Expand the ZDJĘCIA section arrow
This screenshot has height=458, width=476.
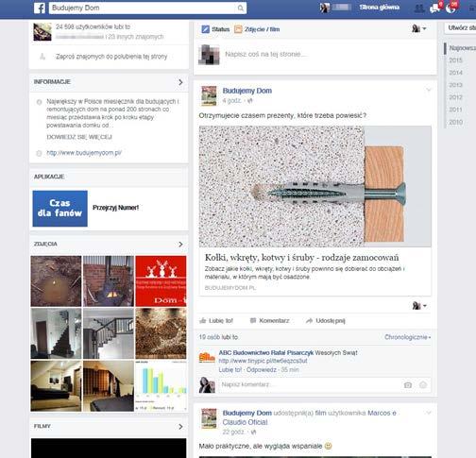coord(180,245)
